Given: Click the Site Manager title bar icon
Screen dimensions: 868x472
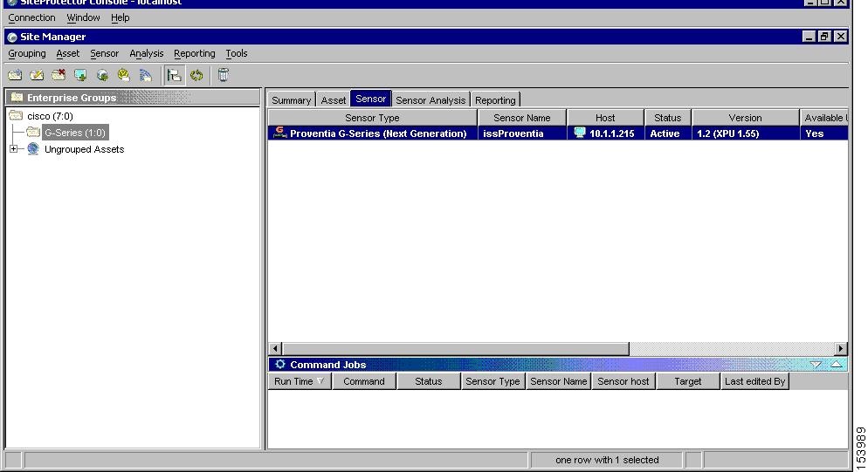Looking at the screenshot, I should tap(12, 37).
